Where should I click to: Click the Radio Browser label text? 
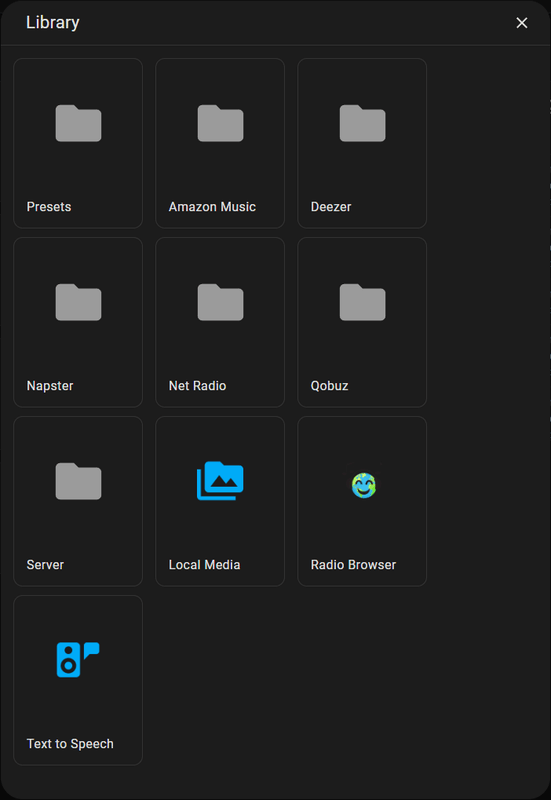coord(354,565)
